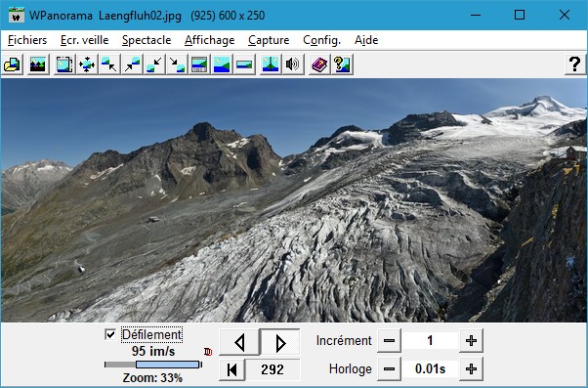The image size is (588, 388).
Task: Move window to top-right corner icon
Action: (x=132, y=65)
